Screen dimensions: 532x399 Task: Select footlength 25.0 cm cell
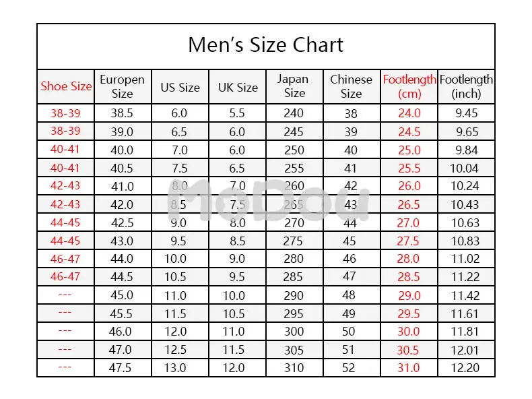tap(409, 150)
